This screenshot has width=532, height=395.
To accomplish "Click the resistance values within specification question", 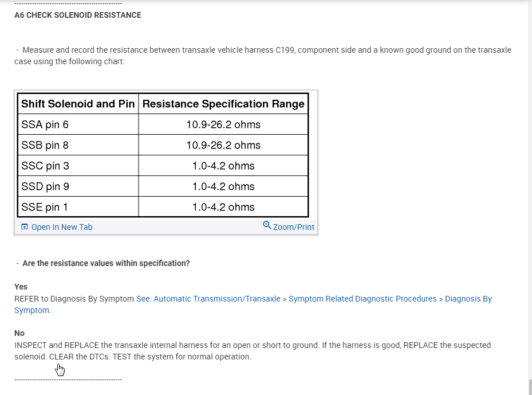I will pyautogui.click(x=106, y=263).
